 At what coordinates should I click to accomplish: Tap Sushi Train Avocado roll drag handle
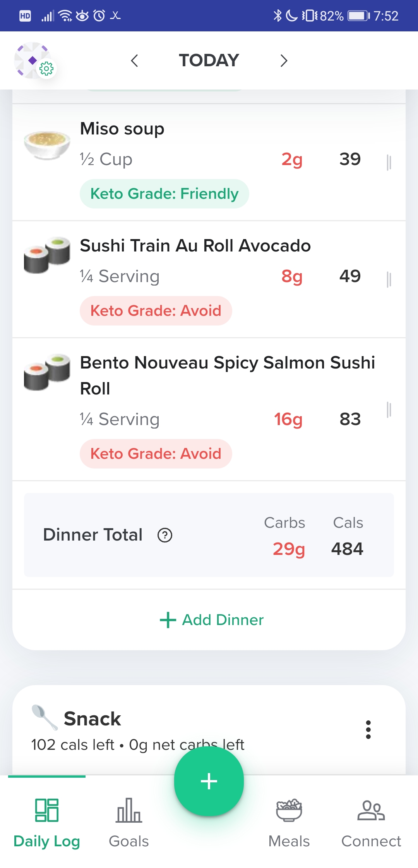coord(389,279)
